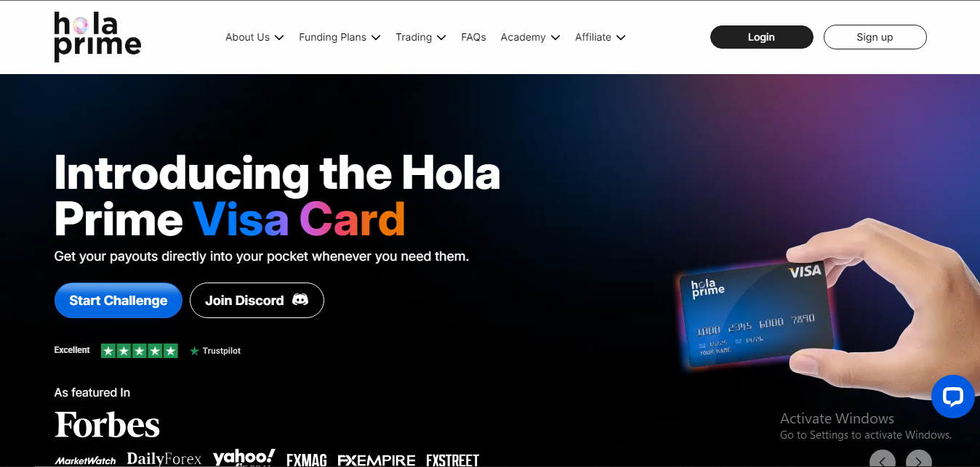Click the Login button

761,37
